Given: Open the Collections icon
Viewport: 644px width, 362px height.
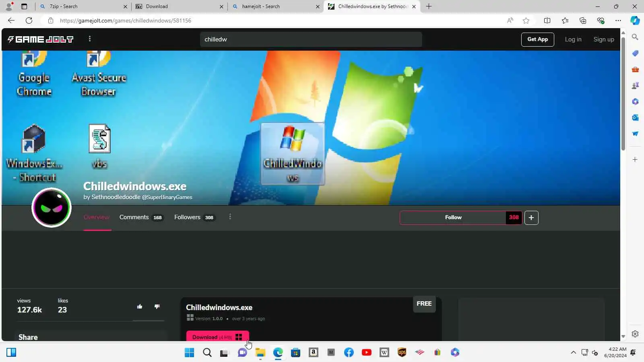Looking at the screenshot, I should [583, 21].
